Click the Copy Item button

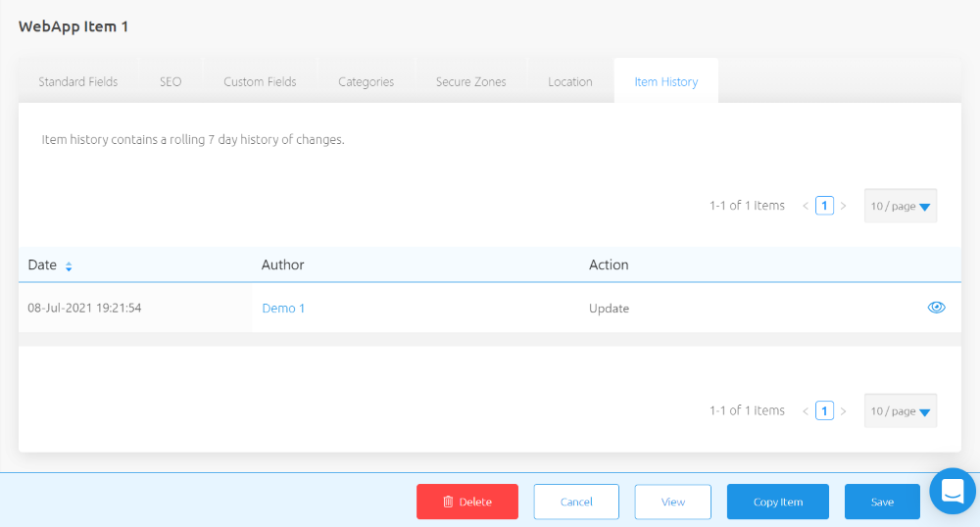(x=777, y=502)
